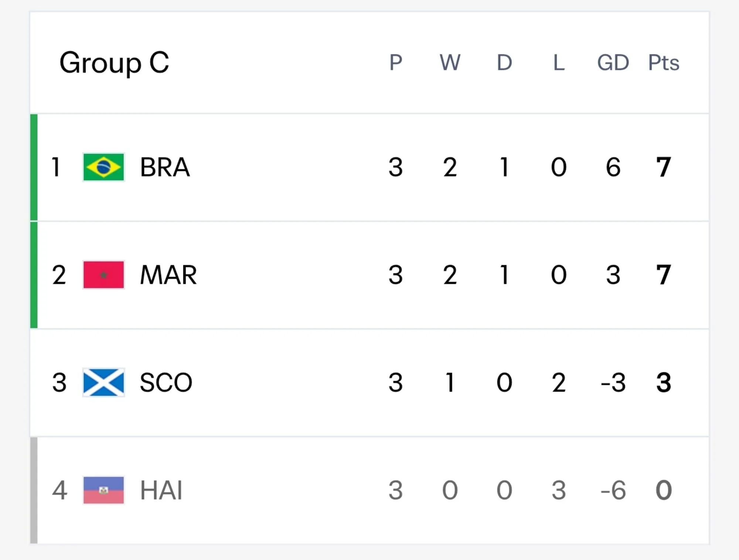Click the D column header
The width and height of the screenshot is (739, 560).
[x=504, y=62]
